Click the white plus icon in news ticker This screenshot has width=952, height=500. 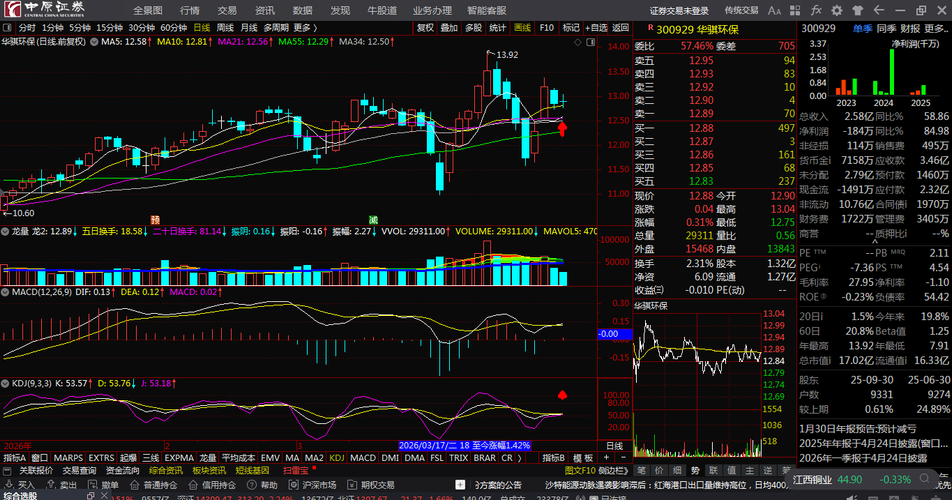pos(460,485)
